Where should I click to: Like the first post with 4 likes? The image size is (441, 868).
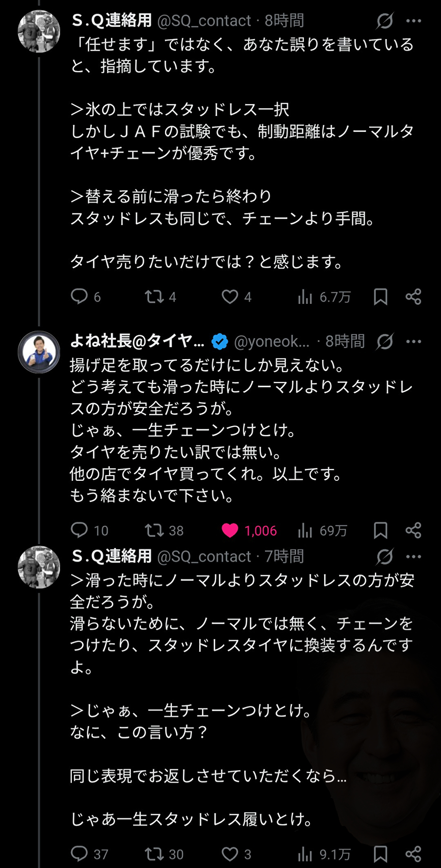pos(230,296)
